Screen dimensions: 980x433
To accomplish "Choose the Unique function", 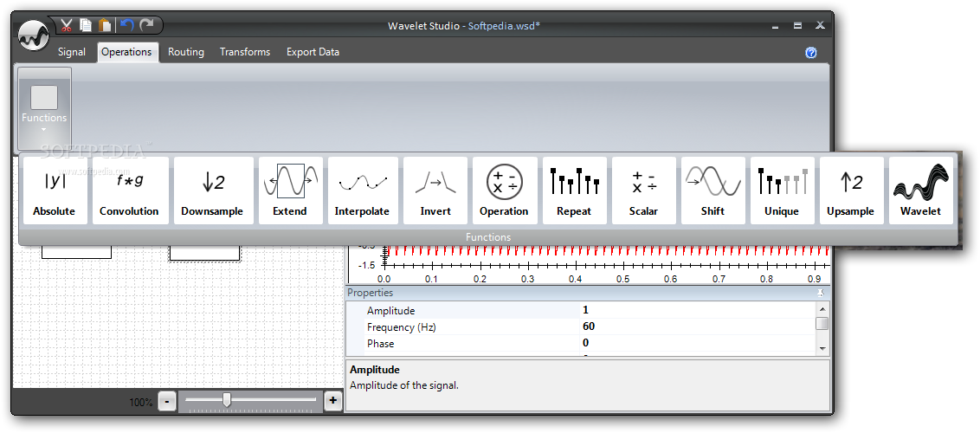I will point(782,191).
